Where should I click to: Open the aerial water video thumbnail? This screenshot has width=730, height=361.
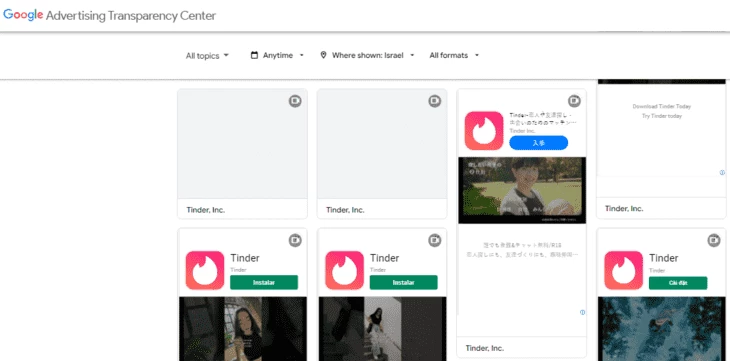(662, 329)
